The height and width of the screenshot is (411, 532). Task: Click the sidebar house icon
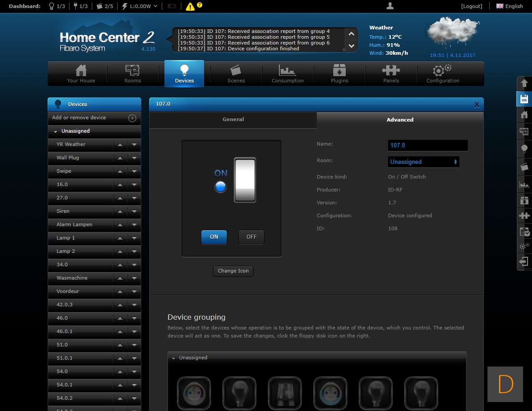[x=524, y=114]
